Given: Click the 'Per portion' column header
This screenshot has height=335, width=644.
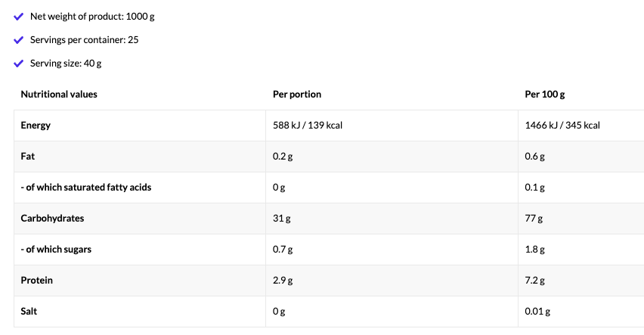Looking at the screenshot, I should click(296, 95).
